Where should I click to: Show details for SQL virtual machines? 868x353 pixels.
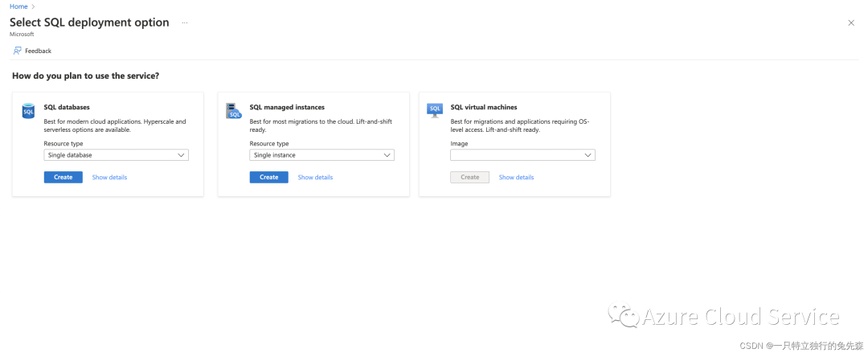[x=516, y=177]
